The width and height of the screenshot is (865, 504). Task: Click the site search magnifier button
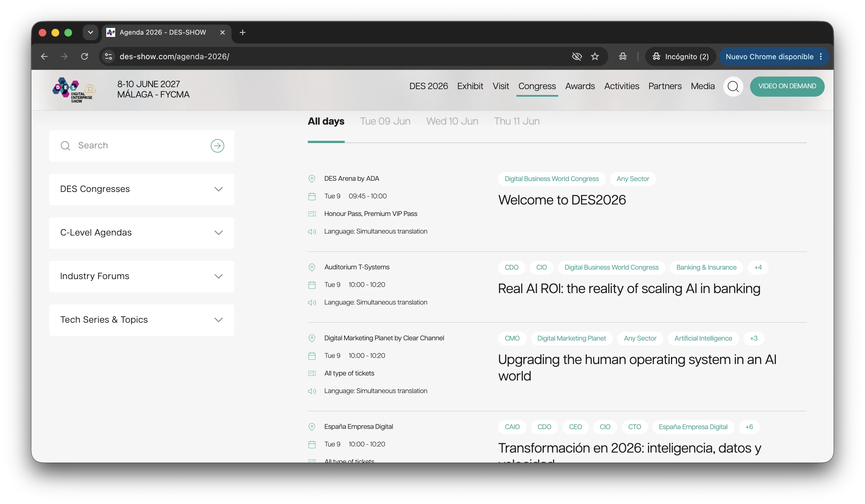(x=733, y=86)
